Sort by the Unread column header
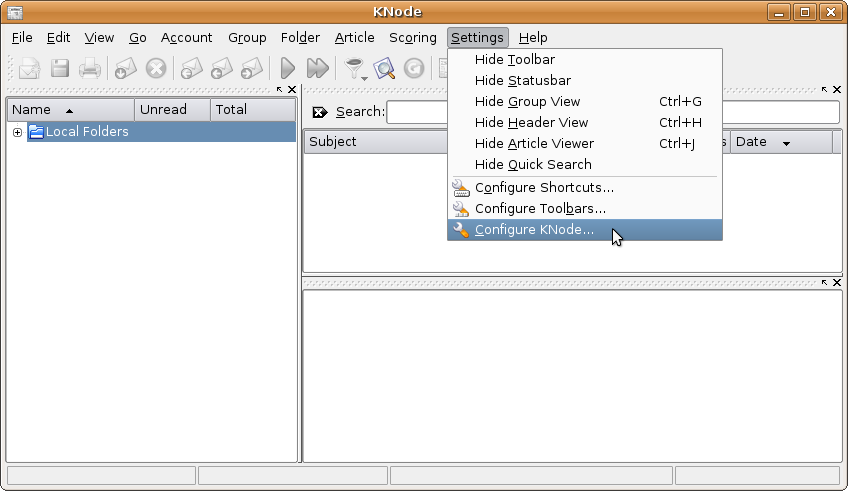Viewport: 848px width, 491px height. [x=173, y=110]
